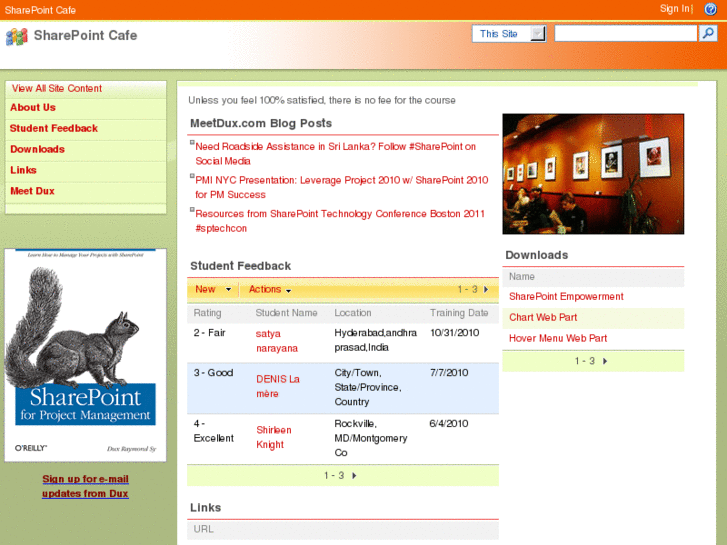Image resolution: width=727 pixels, height=545 pixels.
Task: Click next page arrow in Downloads list
Action: tap(605, 361)
